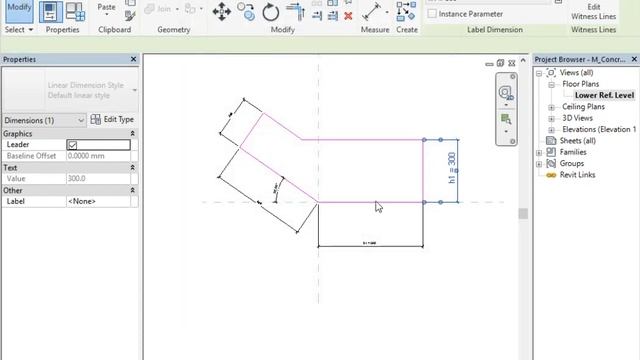The height and width of the screenshot is (360, 640).
Task: Click the Views (all) icon
Action: (551, 73)
